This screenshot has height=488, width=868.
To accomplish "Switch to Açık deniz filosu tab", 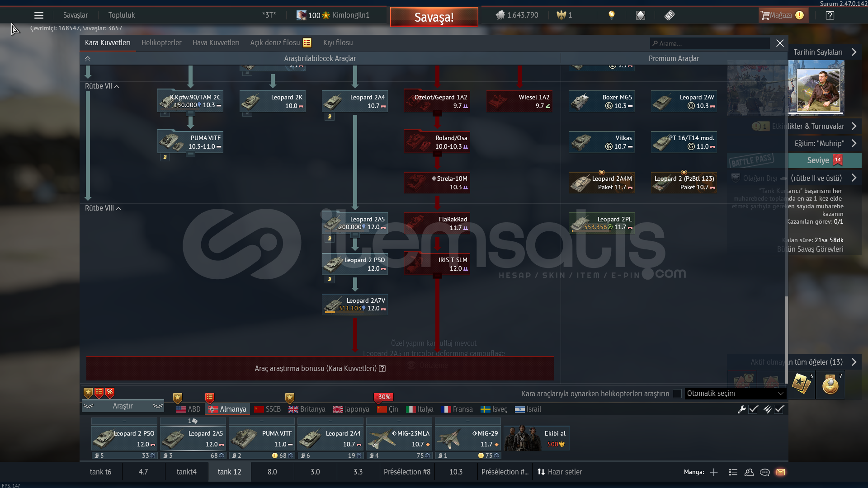I will 280,42.
